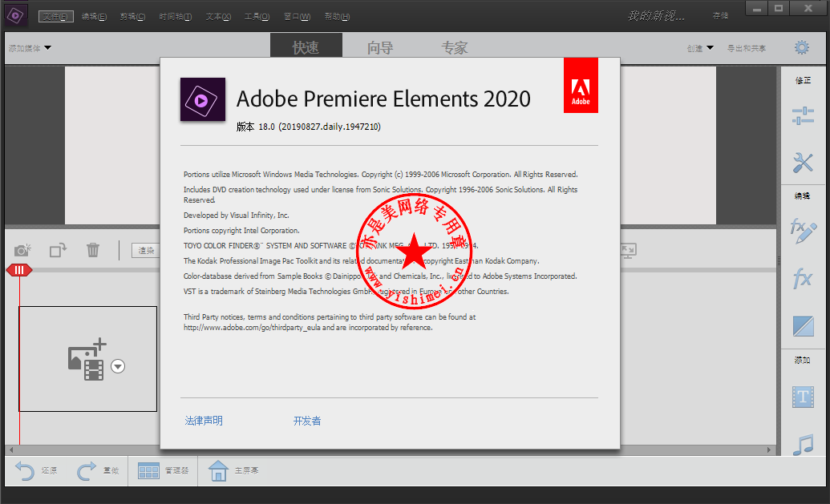Open the 编辑(E) menu
830x504 pixels.
pos(94,16)
